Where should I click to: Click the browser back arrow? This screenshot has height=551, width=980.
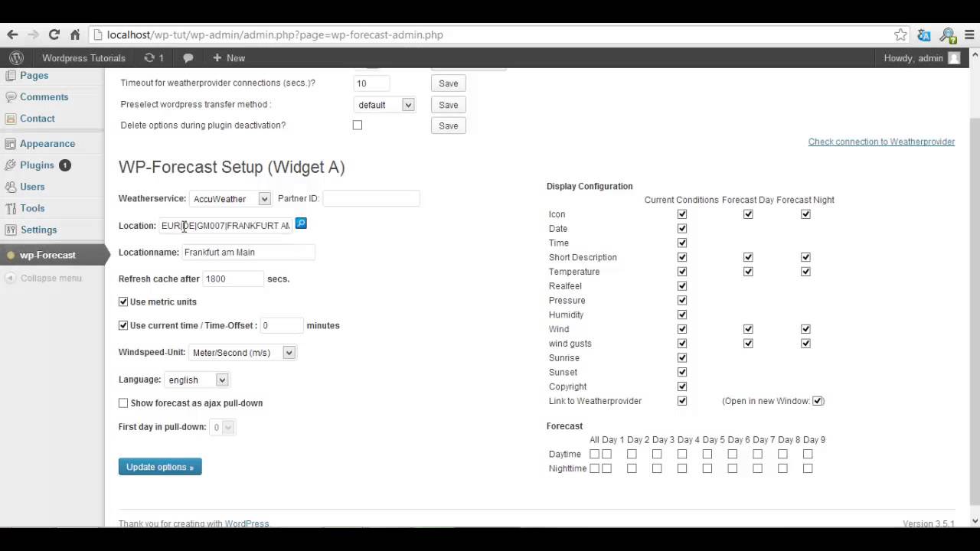(x=12, y=34)
